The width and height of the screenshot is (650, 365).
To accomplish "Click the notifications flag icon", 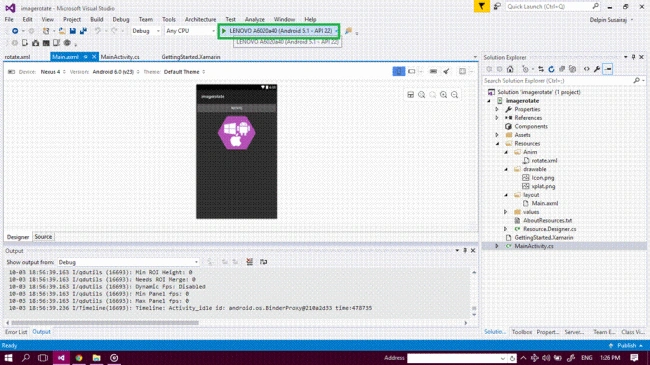I will click(481, 6).
